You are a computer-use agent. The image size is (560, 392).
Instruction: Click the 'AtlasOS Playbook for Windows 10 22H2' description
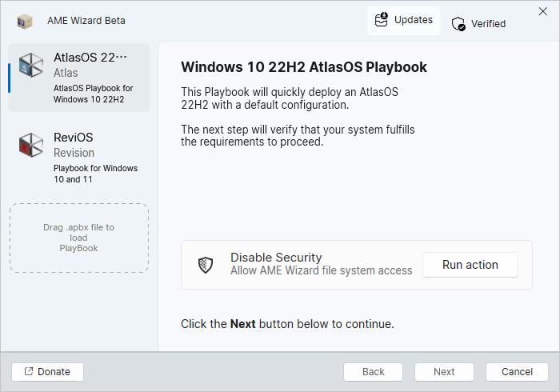point(94,94)
